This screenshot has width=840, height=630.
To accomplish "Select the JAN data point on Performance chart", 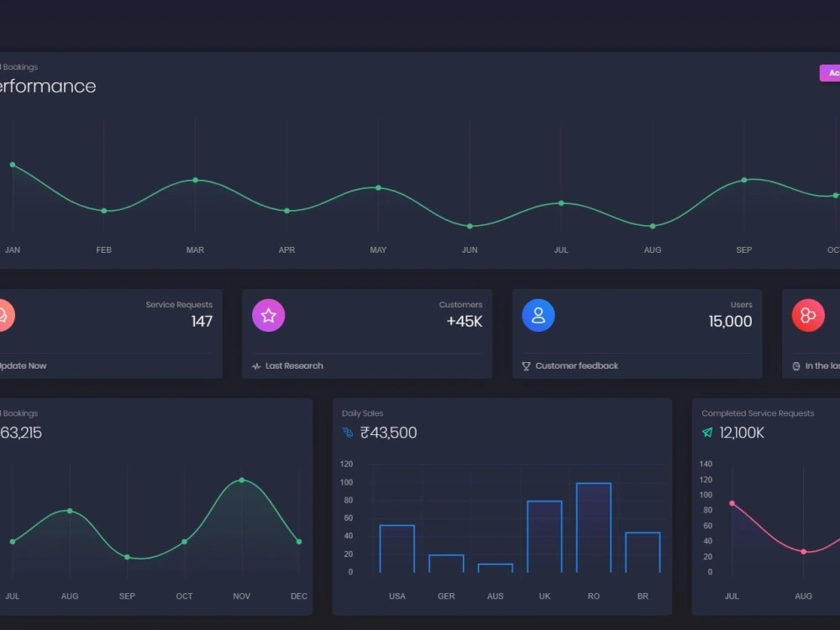I will [x=13, y=165].
